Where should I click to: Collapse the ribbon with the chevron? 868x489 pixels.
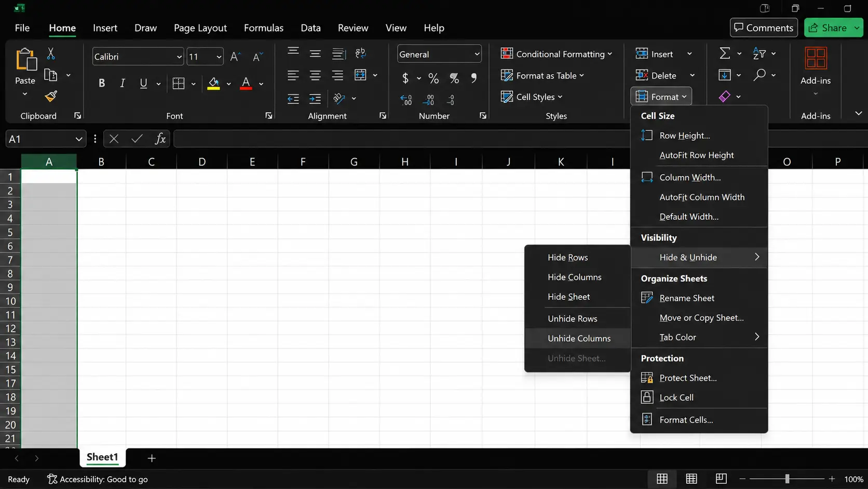pos(858,113)
